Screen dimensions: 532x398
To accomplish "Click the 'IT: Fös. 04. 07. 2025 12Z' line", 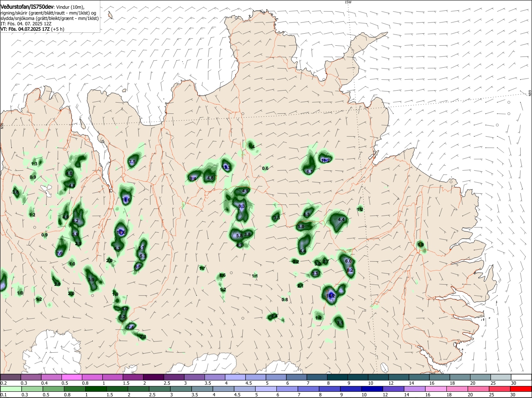I will click(26, 24).
